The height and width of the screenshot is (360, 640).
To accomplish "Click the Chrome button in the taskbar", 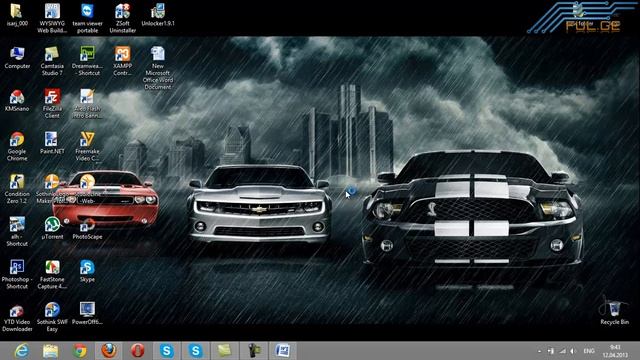I will point(80,351).
